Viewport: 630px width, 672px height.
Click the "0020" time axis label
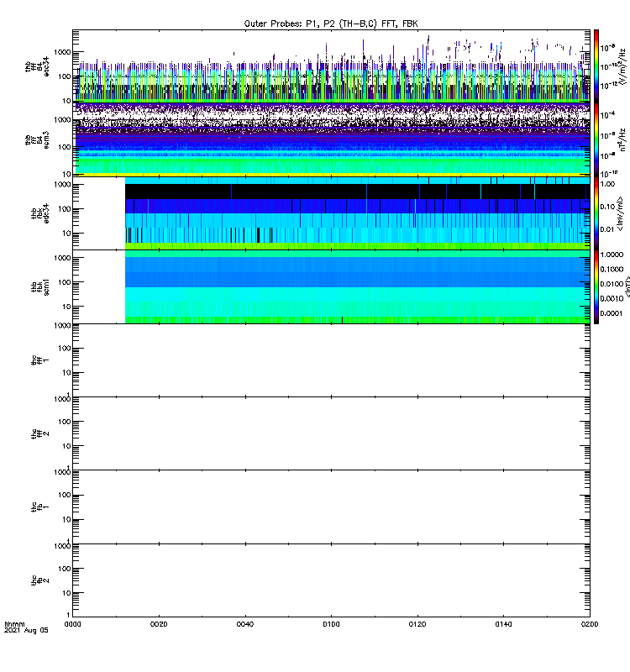tap(159, 624)
